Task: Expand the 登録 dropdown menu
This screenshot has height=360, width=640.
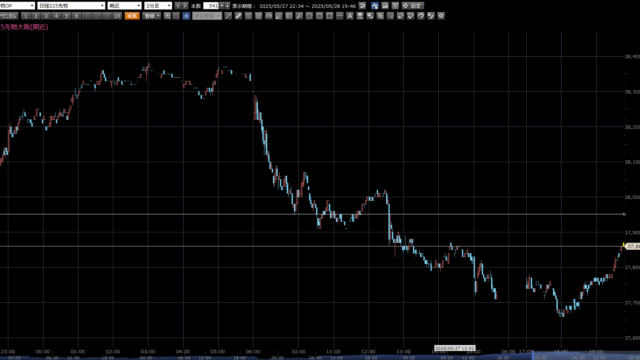Action: point(152,16)
